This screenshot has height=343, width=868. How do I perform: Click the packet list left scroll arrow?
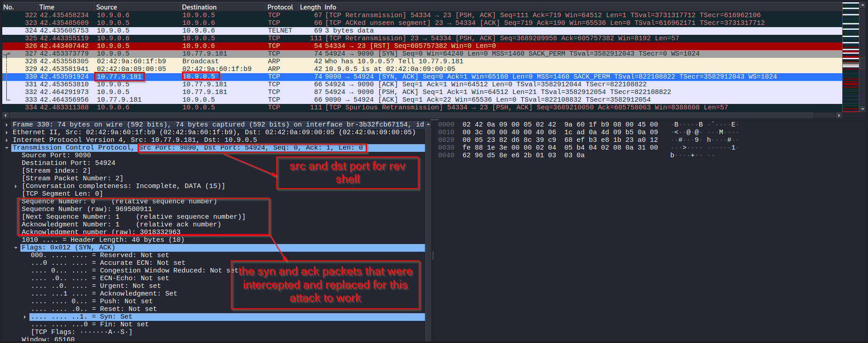tap(5, 115)
